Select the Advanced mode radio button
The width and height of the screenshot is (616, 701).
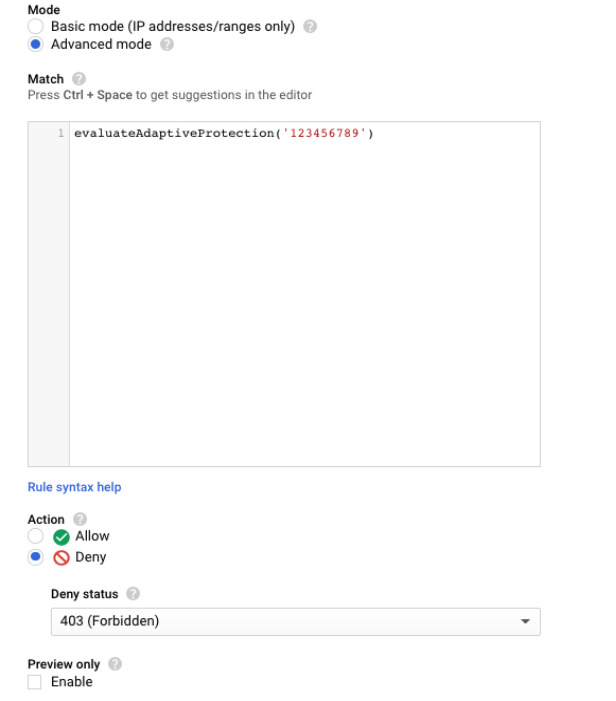tap(36, 45)
